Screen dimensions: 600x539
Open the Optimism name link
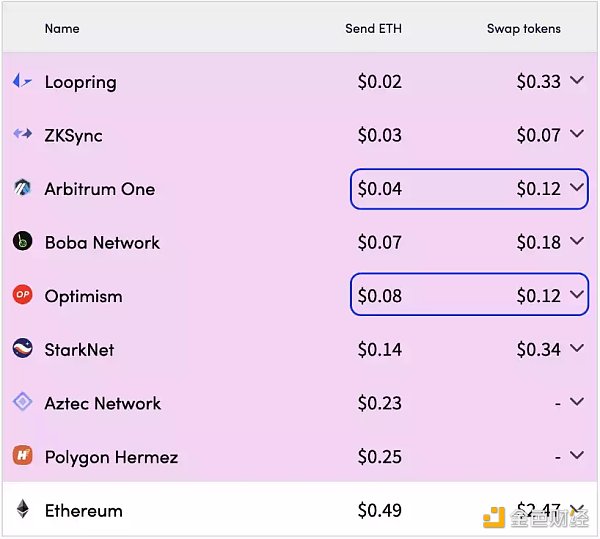pyautogui.click(x=83, y=296)
